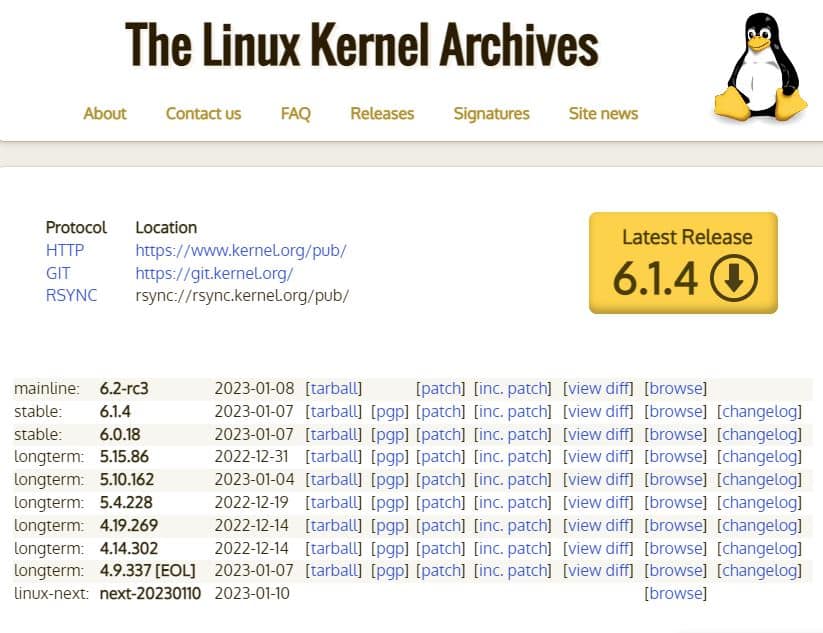Click the RSYNC protocol link
The height and width of the screenshot is (633, 823).
71,296
